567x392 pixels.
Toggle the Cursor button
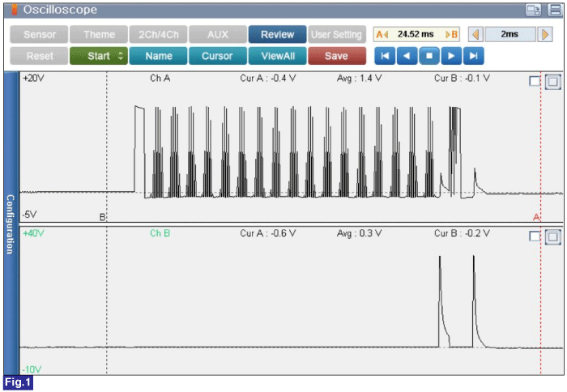point(218,56)
